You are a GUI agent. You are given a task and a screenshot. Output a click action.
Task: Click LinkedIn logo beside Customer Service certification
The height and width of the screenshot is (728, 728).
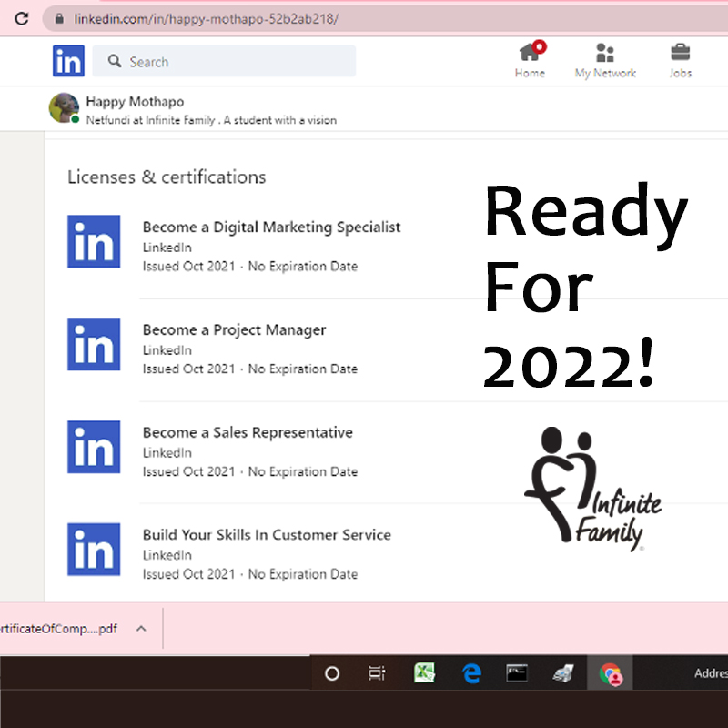pos(94,550)
